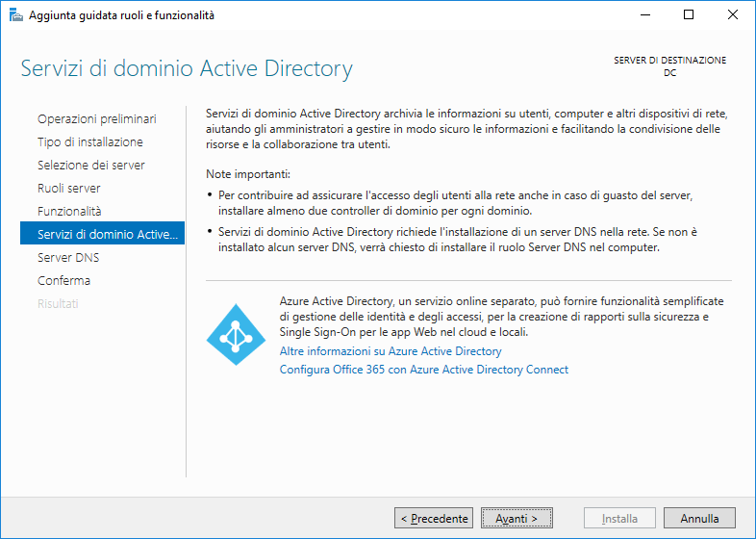Viewport: 756px width, 539px height.
Task: Continue with the Avanti button
Action: coord(517,518)
